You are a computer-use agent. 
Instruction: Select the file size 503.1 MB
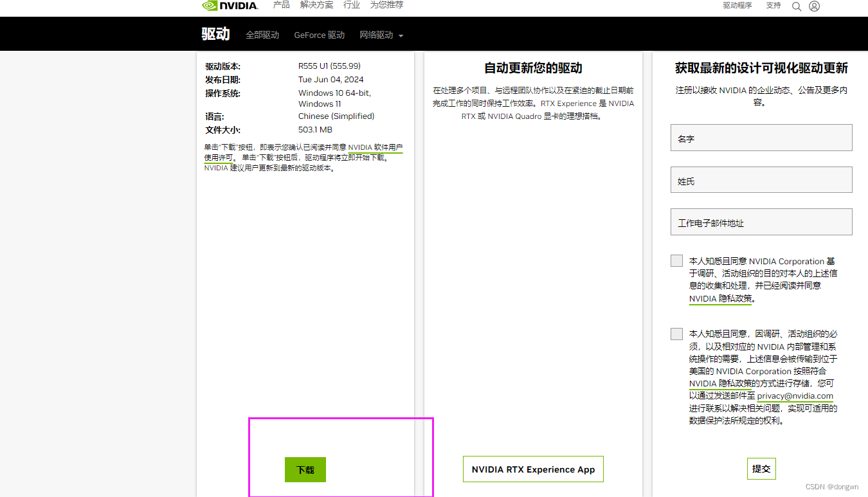[315, 130]
